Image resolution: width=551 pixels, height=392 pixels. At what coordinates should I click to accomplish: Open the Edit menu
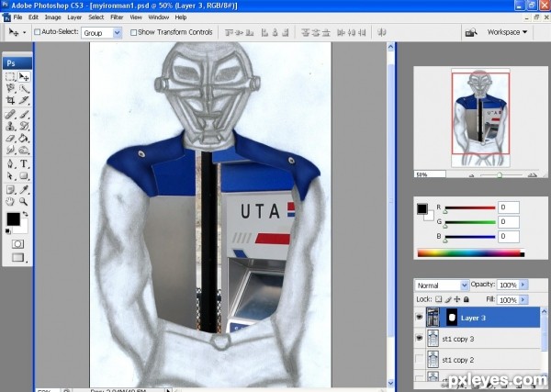click(x=33, y=17)
